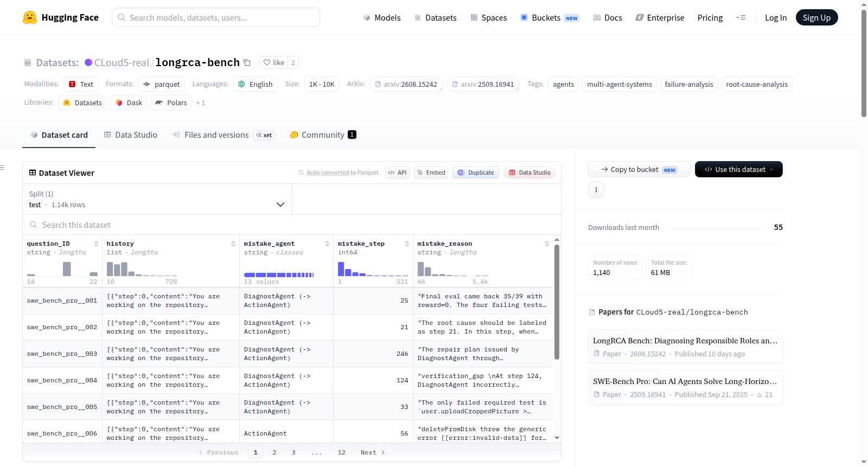The image size is (868, 467).
Task: Open Models in the top navigation
Action: 382,17
